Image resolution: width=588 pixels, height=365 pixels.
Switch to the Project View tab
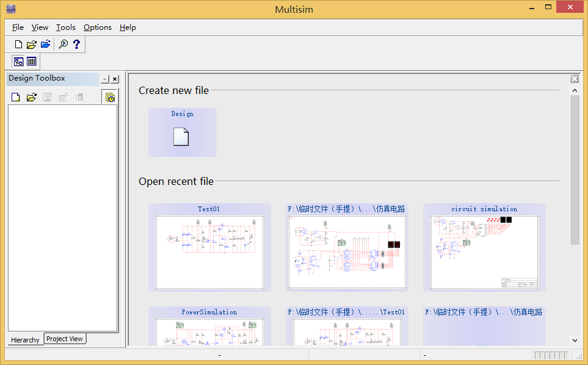pyautogui.click(x=65, y=339)
